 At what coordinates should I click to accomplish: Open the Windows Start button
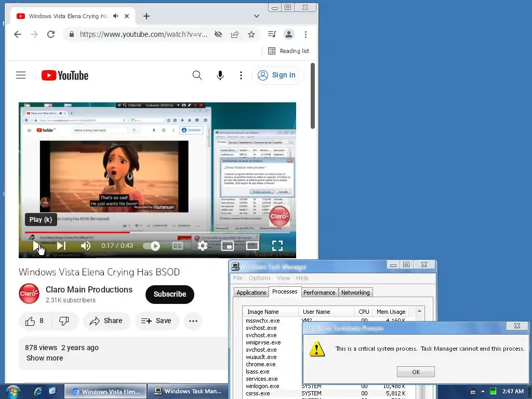coord(12,392)
